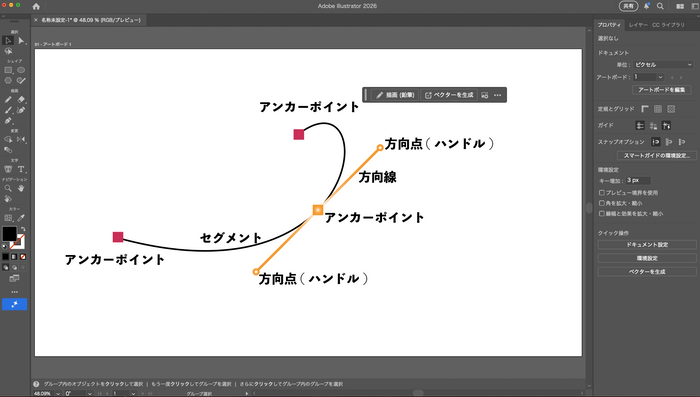Click スマートガイドの環境設定 button

(x=657, y=156)
